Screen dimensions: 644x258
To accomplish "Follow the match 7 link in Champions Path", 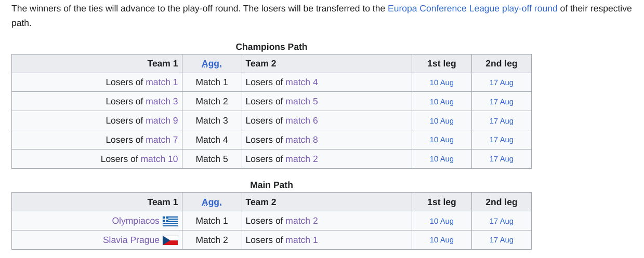I will [162, 140].
